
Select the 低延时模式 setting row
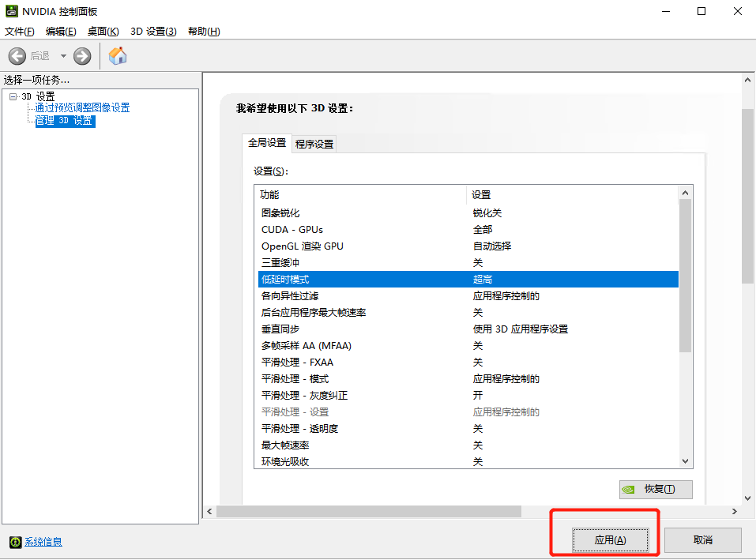[468, 280]
